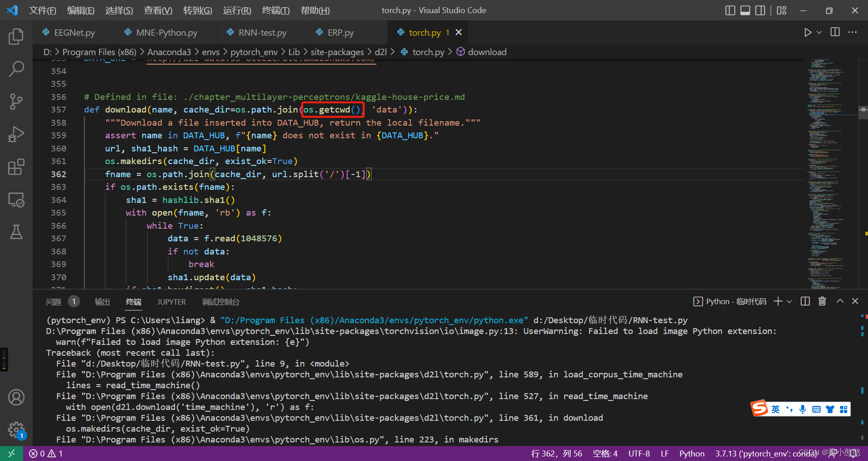The image size is (868, 461).
Task: Expand the 'Anaconda3' breadcrumb segment
Action: click(x=169, y=52)
